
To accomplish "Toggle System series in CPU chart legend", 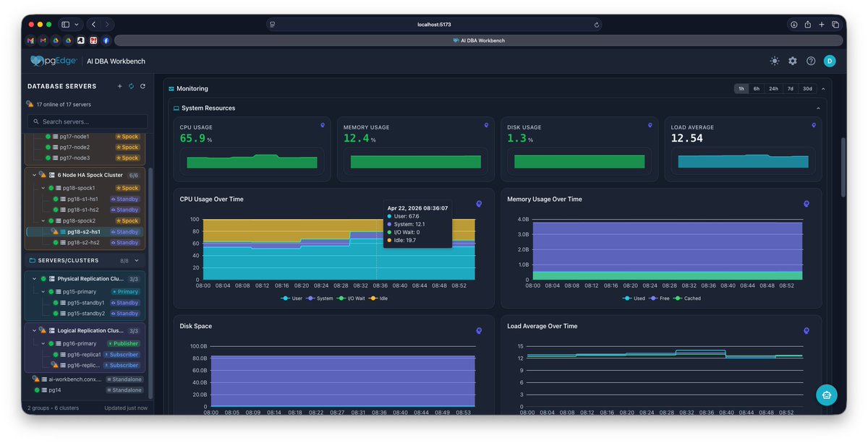I will [320, 298].
